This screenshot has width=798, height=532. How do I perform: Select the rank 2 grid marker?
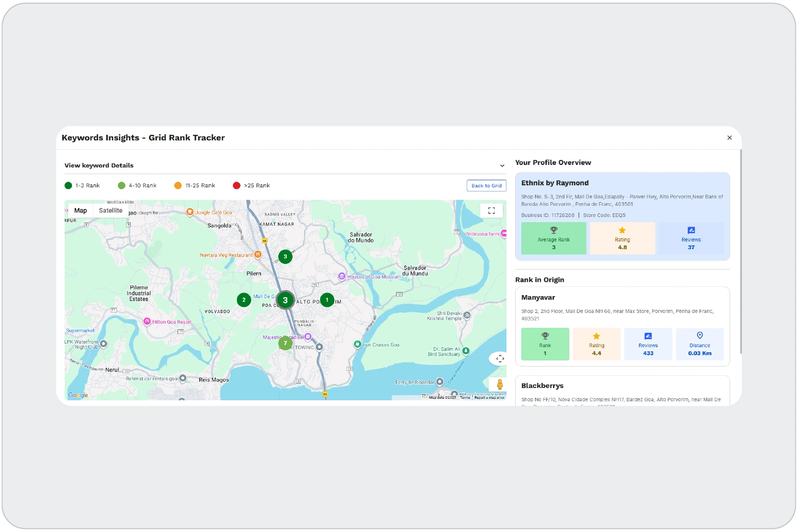(x=244, y=300)
